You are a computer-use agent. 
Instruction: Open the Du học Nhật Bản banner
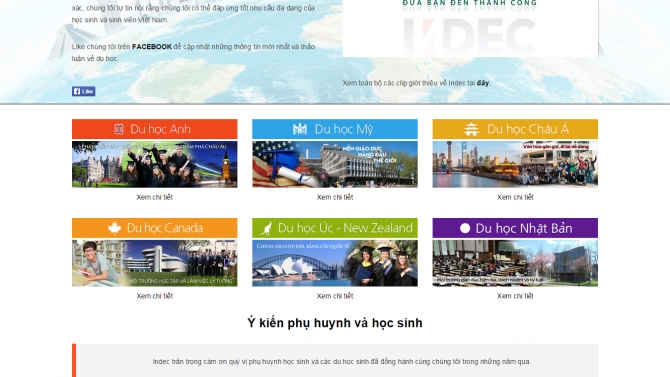pos(515,228)
